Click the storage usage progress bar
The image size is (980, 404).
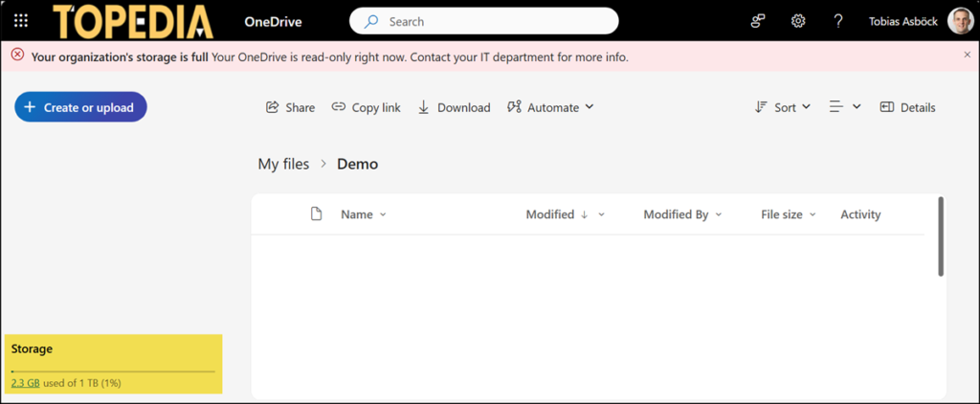coord(113,371)
